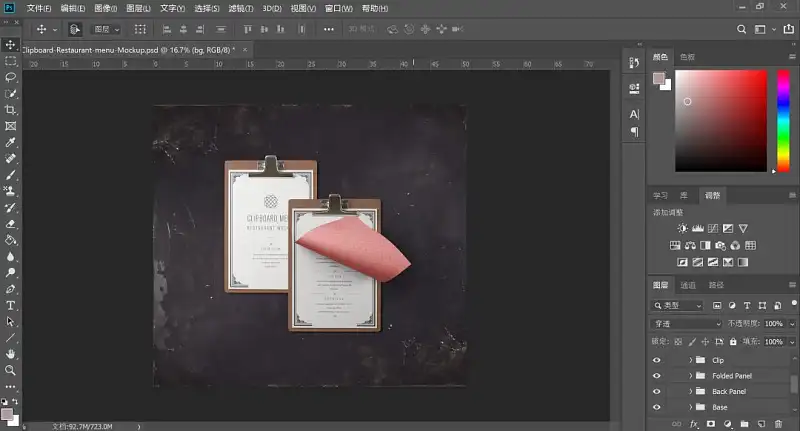
Task: Hide the Folded Panel layer group
Action: [x=657, y=376]
